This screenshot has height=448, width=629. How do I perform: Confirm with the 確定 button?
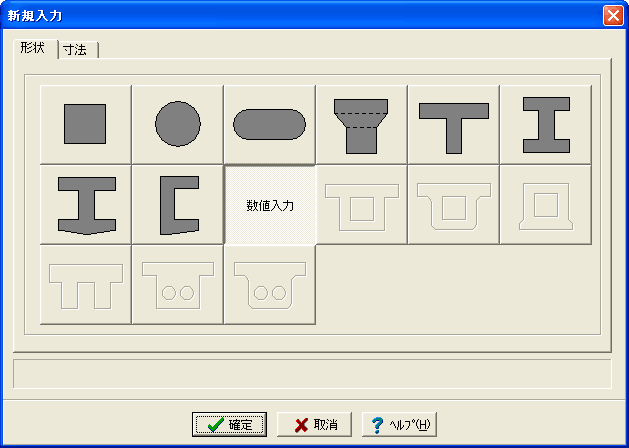pyautogui.click(x=229, y=425)
